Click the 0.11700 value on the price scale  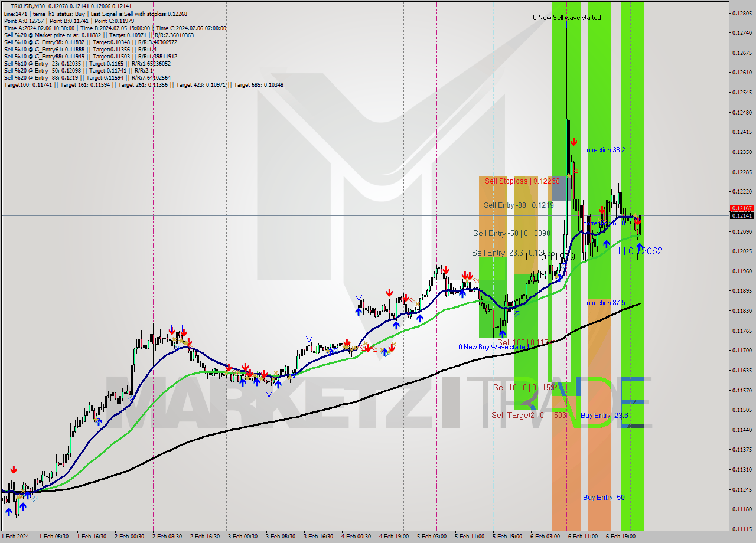[x=742, y=350]
